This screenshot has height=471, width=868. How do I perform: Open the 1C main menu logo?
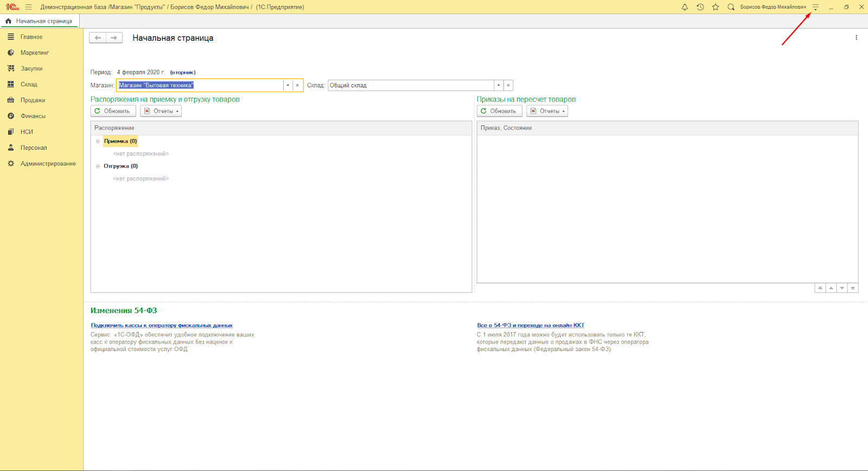click(x=12, y=7)
